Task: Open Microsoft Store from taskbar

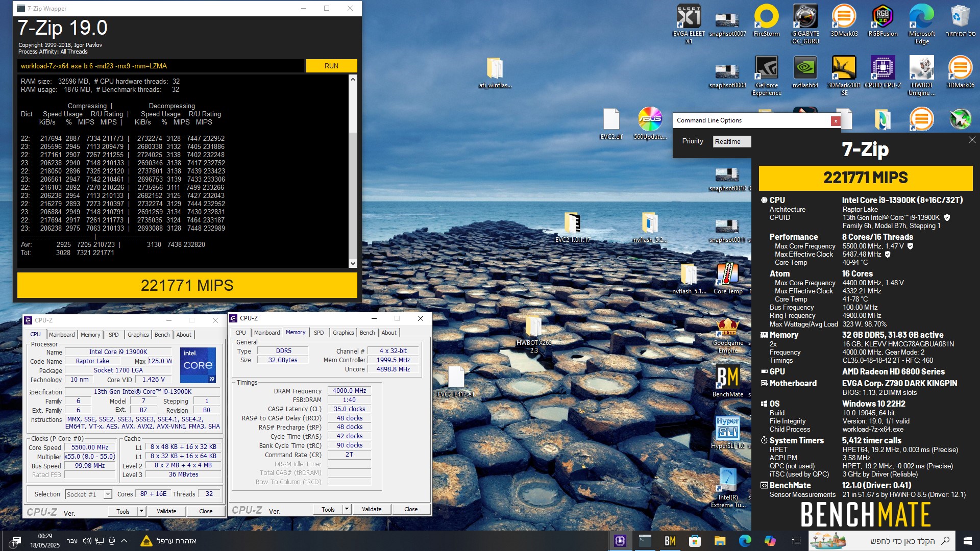Action: point(695,541)
